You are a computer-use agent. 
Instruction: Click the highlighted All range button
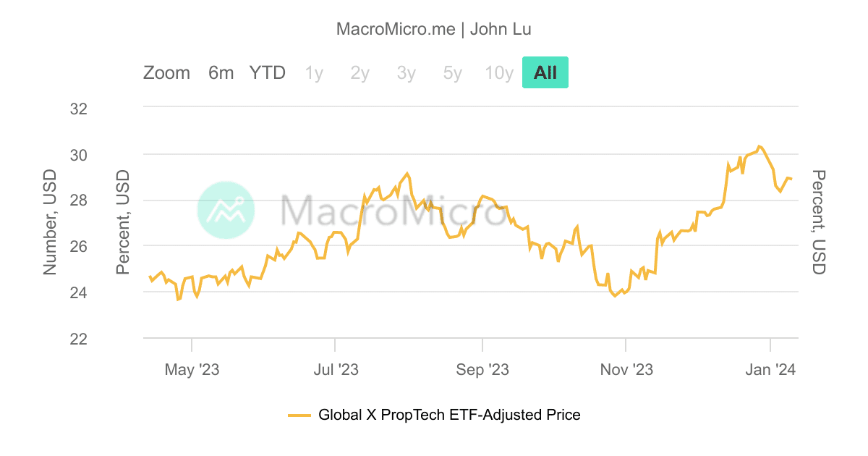[x=545, y=72]
